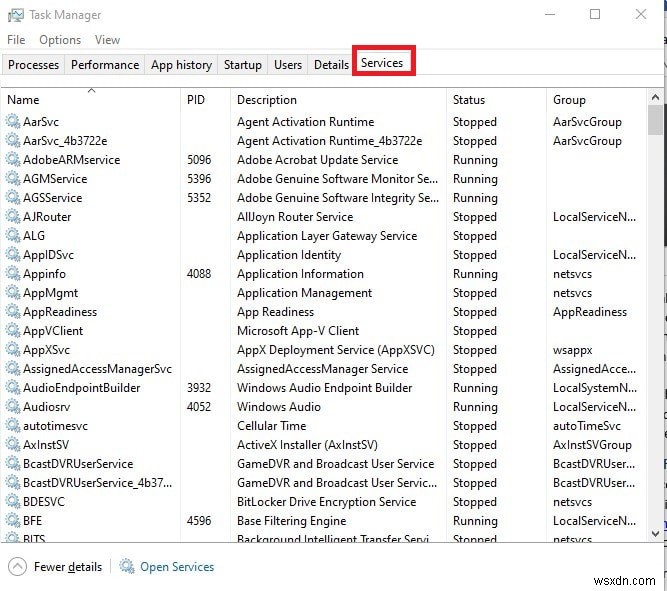Click the gear icon beside AppVClient
This screenshot has height=591, width=667.
pyautogui.click(x=13, y=331)
